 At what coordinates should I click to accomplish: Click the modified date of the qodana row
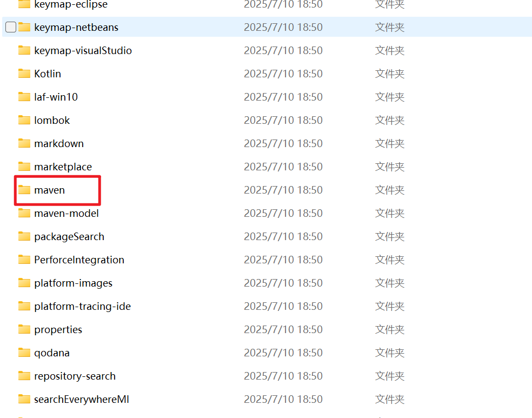[283, 353]
